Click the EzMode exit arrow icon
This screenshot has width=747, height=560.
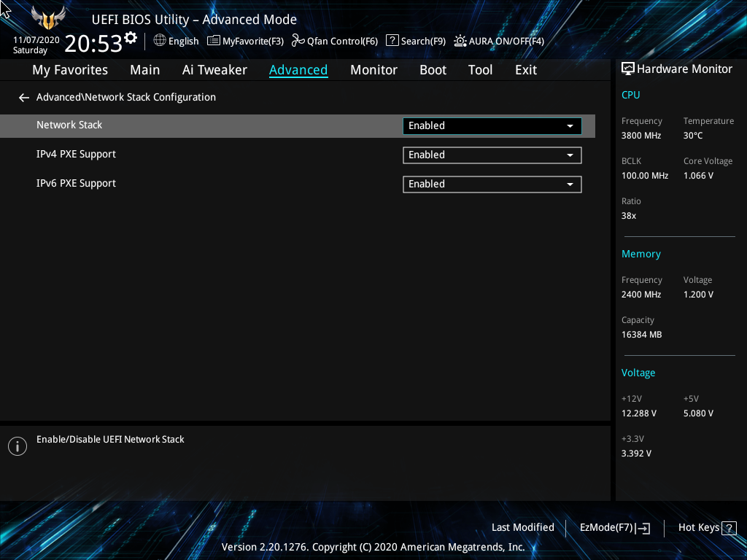(643, 528)
